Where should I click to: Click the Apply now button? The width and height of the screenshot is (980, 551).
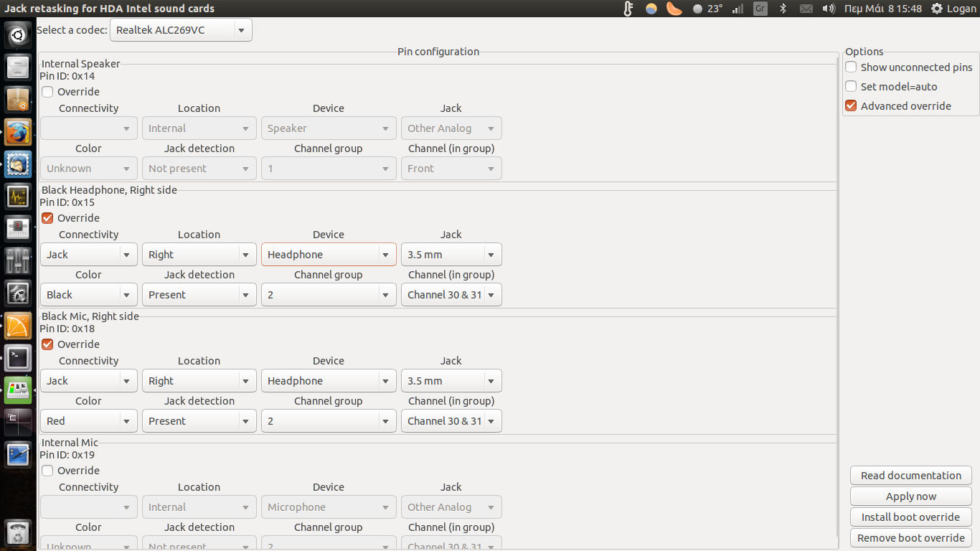point(910,496)
